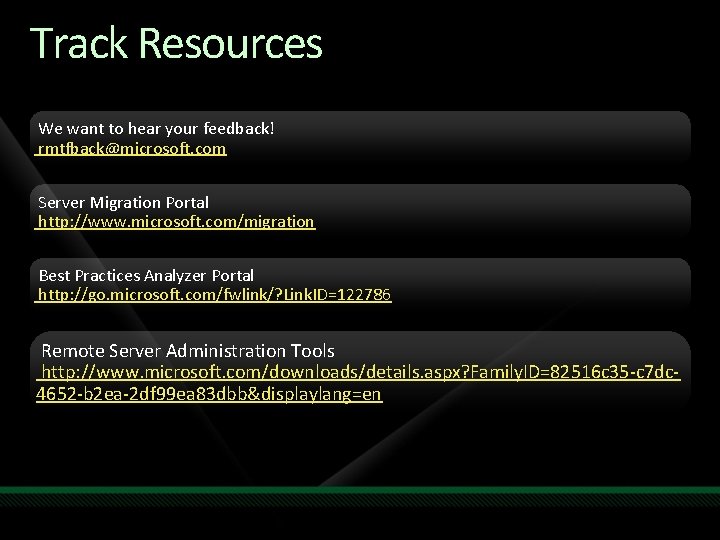Image resolution: width=720 pixels, height=540 pixels.
Task: Open the rmtfback@microsoft.com email link
Action: (x=131, y=149)
